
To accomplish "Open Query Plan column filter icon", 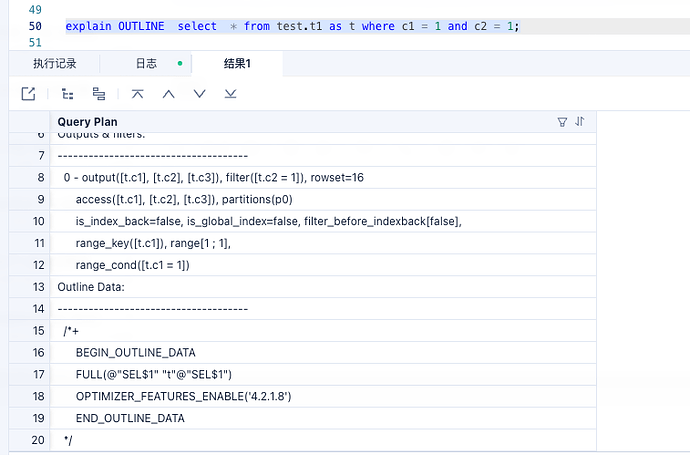I will (x=562, y=122).
